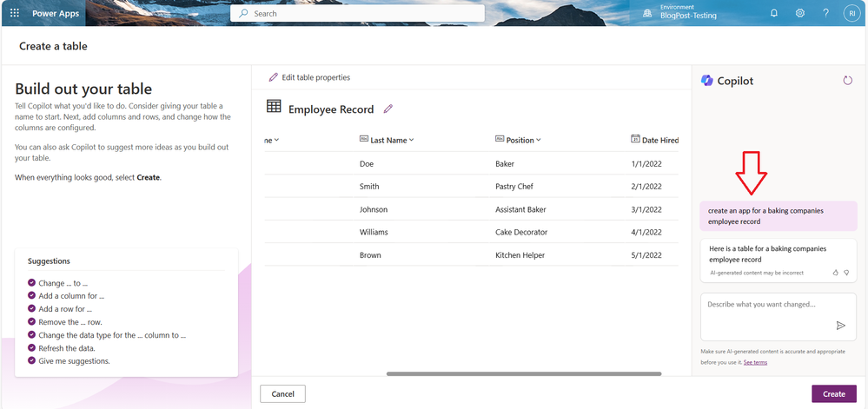This screenshot has height=409, width=868.
Task: Open the RI account avatar
Action: pos(852,13)
